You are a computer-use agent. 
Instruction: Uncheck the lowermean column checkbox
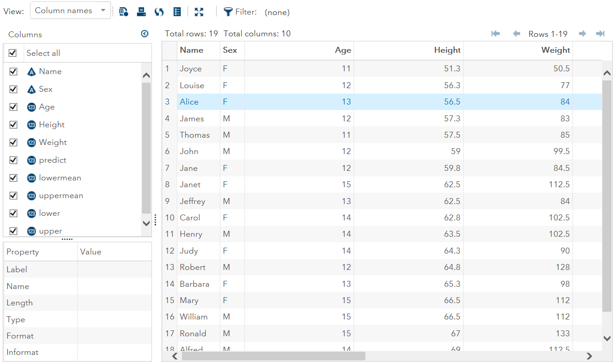pos(13,178)
